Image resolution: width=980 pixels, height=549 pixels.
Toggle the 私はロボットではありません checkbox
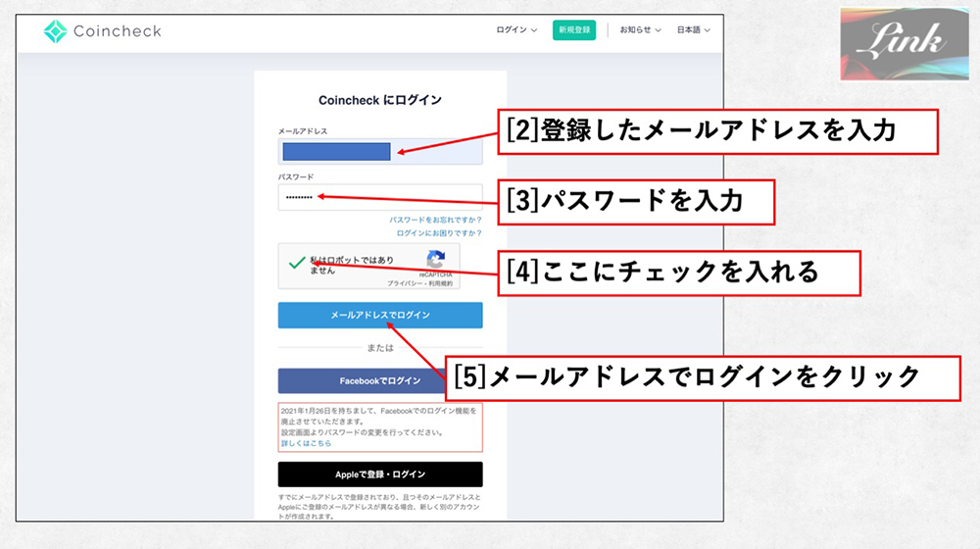click(297, 264)
